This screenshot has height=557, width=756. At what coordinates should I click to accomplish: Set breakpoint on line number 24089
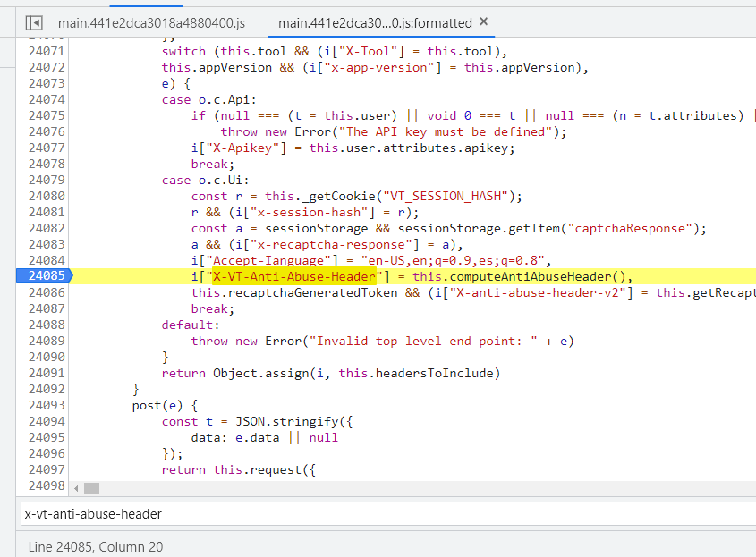47,341
